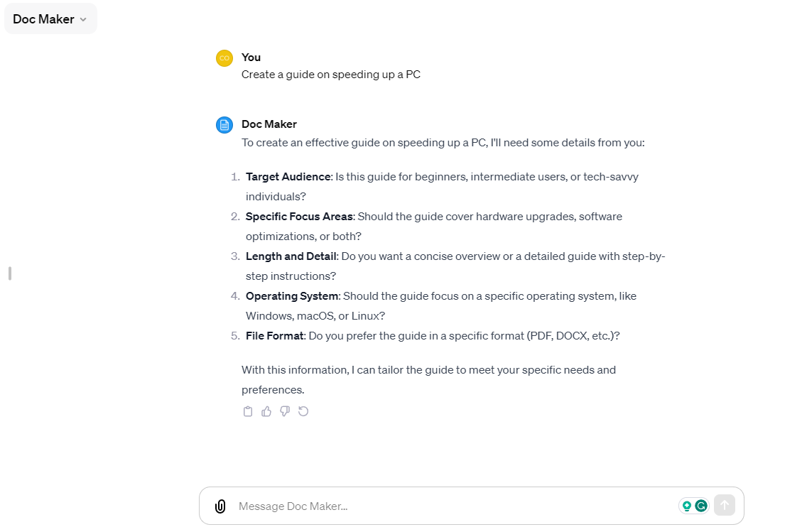Attach a file with the paperclip icon

tap(220, 506)
